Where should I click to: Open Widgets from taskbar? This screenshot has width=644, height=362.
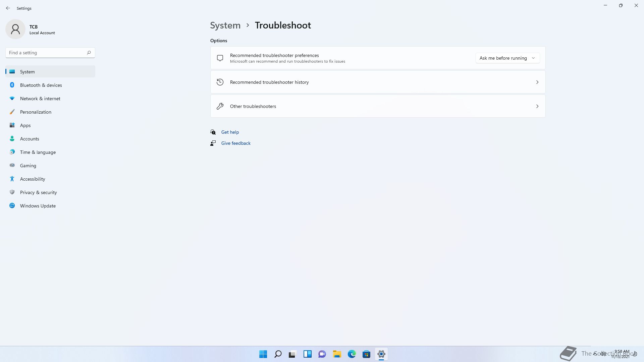(308, 354)
